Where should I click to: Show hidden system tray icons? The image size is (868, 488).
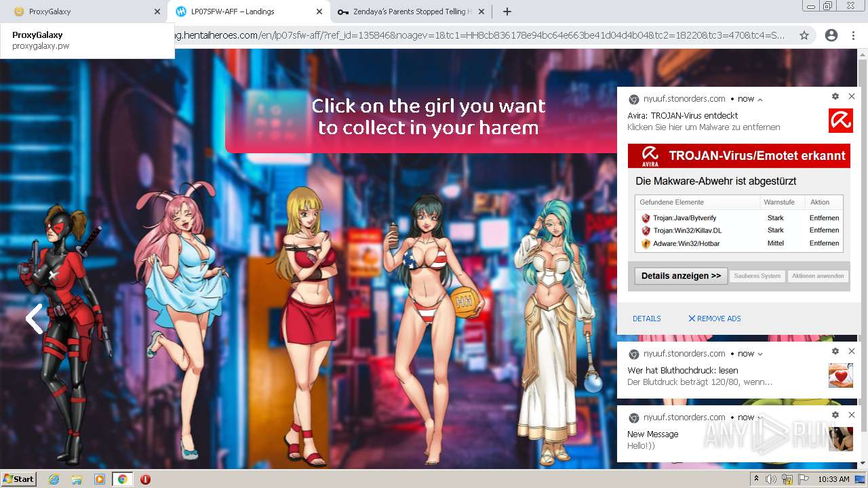756,479
